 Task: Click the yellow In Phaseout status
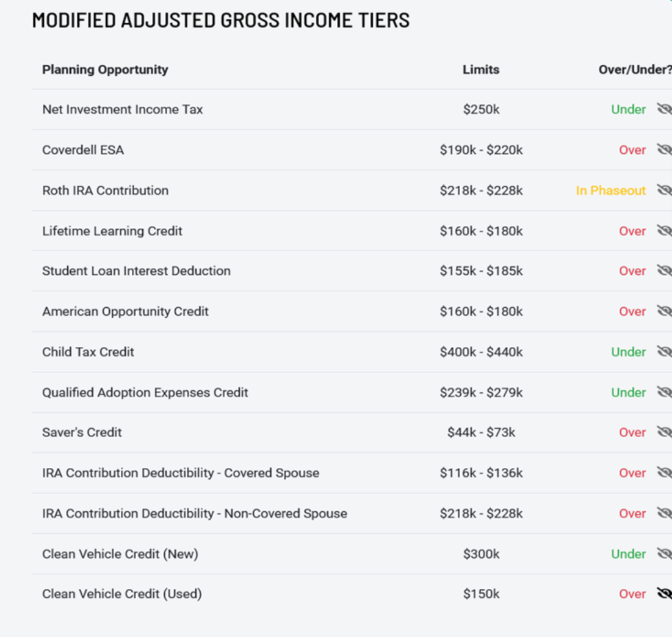(610, 191)
